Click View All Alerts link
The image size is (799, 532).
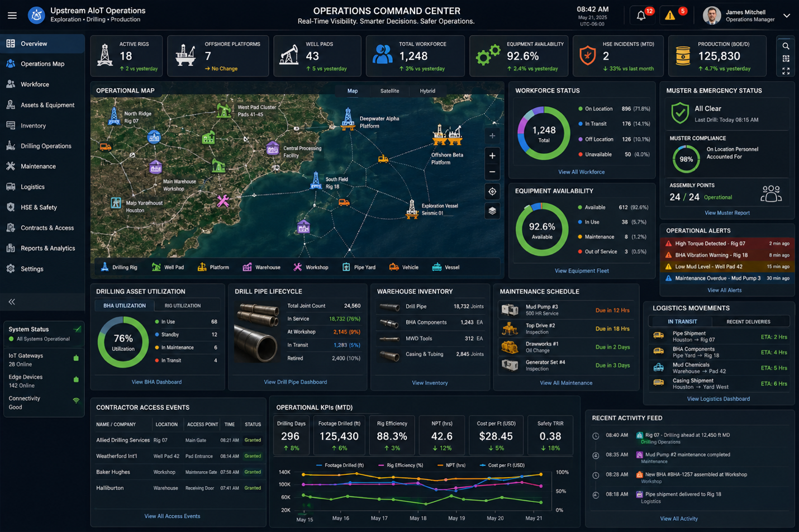tap(725, 291)
